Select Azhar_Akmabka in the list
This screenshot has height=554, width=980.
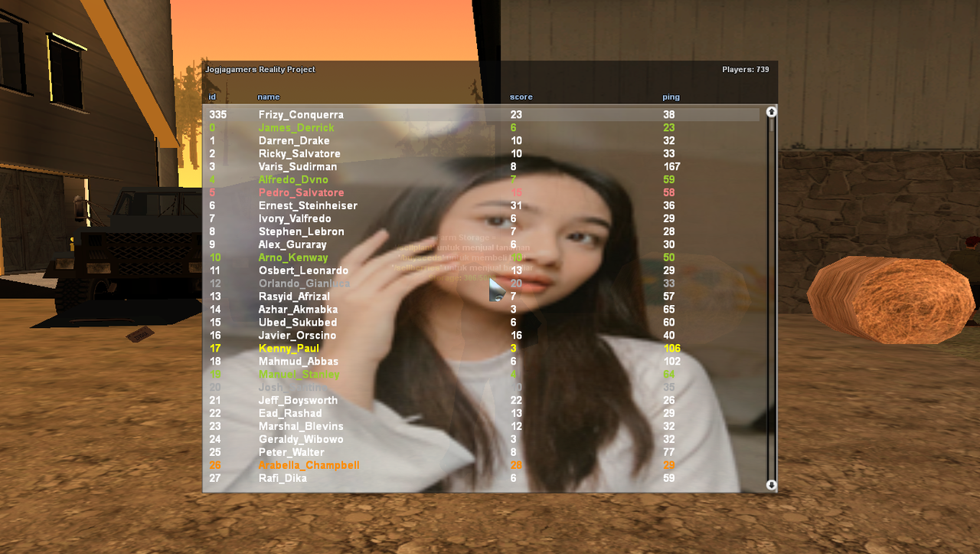pos(298,310)
